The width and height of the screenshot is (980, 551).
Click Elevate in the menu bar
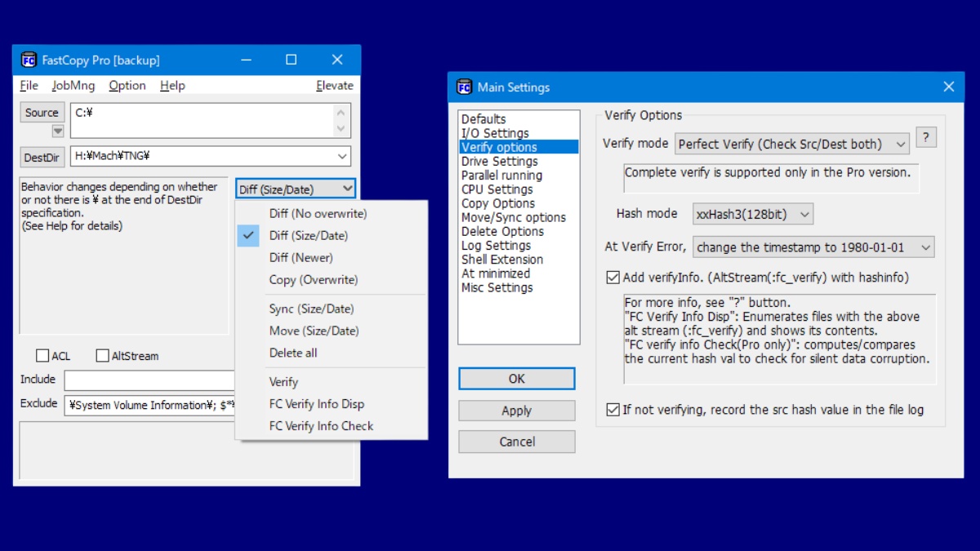tap(335, 85)
